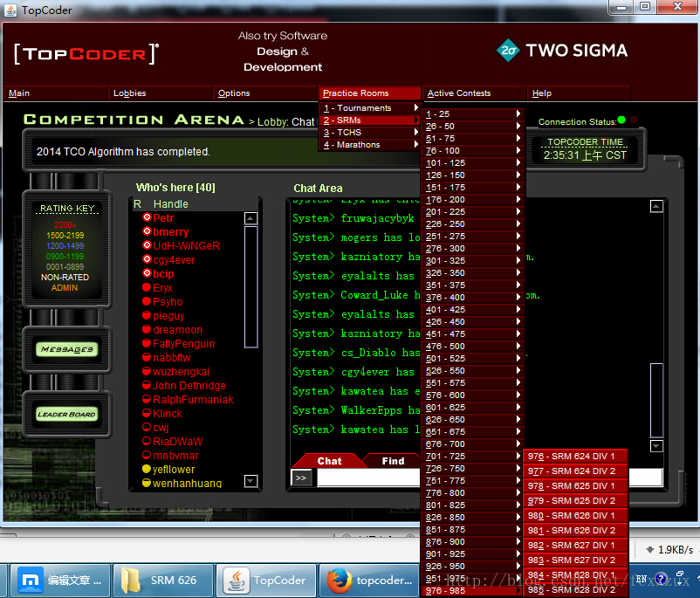Open the SRM 626 folder taskbar item
This screenshot has width=700, height=598.
[x=162, y=581]
